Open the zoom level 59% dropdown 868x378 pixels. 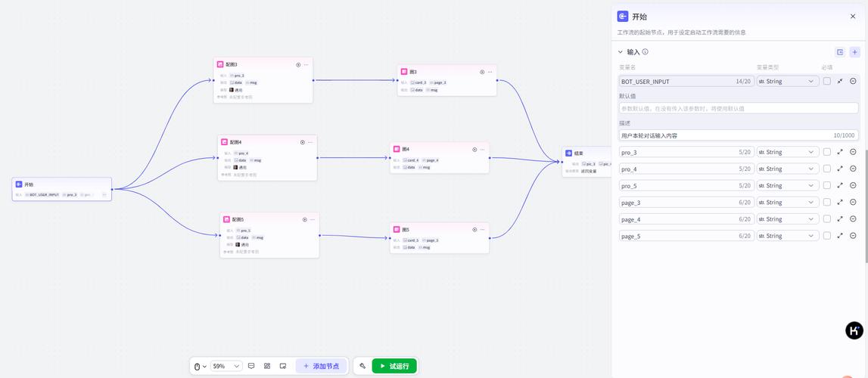(x=226, y=366)
